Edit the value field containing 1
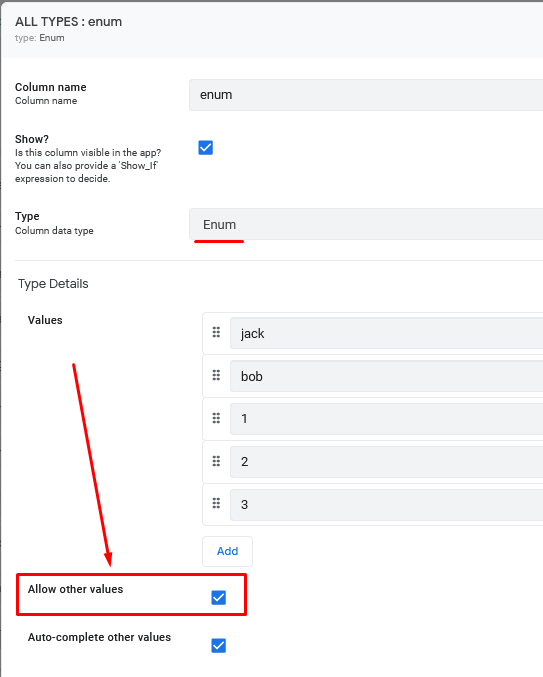Image resolution: width=543 pixels, height=677 pixels. pyautogui.click(x=386, y=419)
